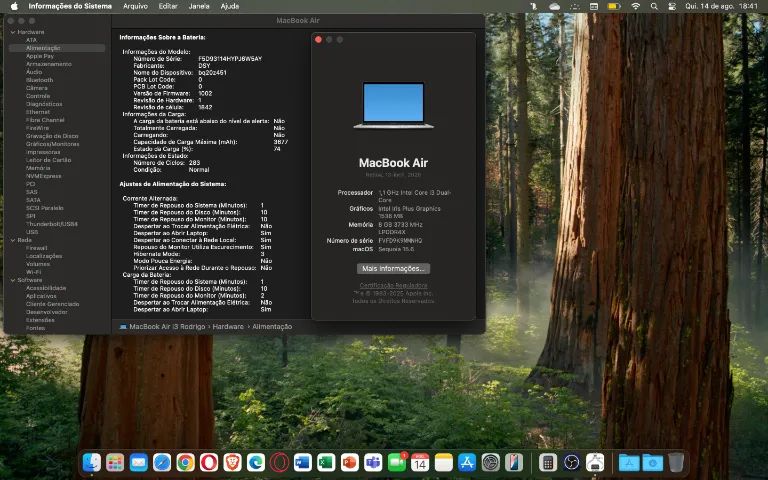Open the Ajuda menu
This screenshot has width=768, height=480.
tap(230, 6)
